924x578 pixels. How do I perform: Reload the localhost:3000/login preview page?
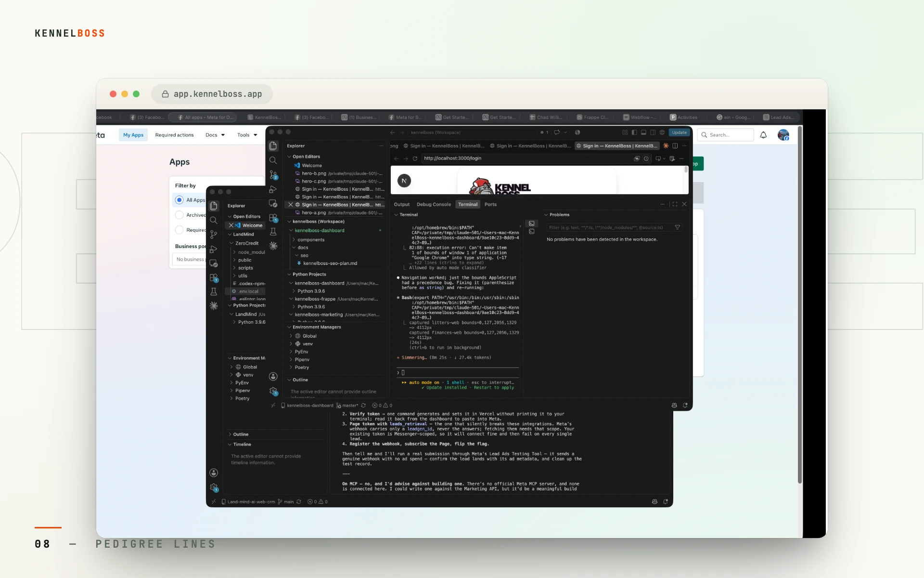(x=415, y=158)
